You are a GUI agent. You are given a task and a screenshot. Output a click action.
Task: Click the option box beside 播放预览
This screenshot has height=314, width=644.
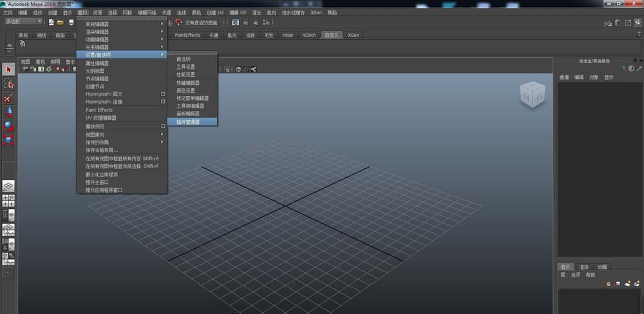tap(163, 126)
